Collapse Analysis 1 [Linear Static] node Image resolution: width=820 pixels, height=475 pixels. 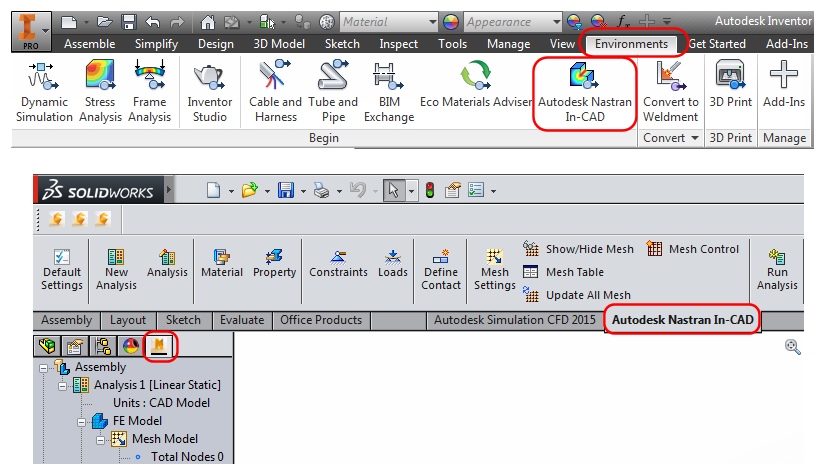pyautogui.click(x=63, y=386)
